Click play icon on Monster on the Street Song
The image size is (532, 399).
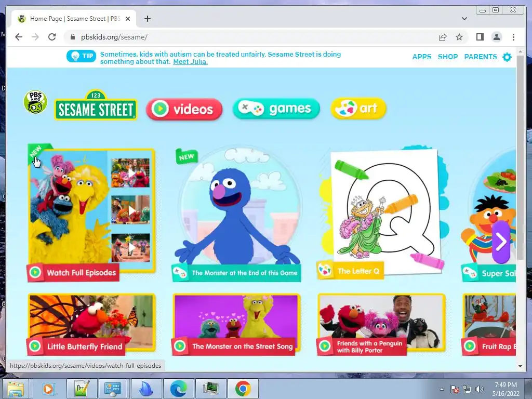(180, 346)
